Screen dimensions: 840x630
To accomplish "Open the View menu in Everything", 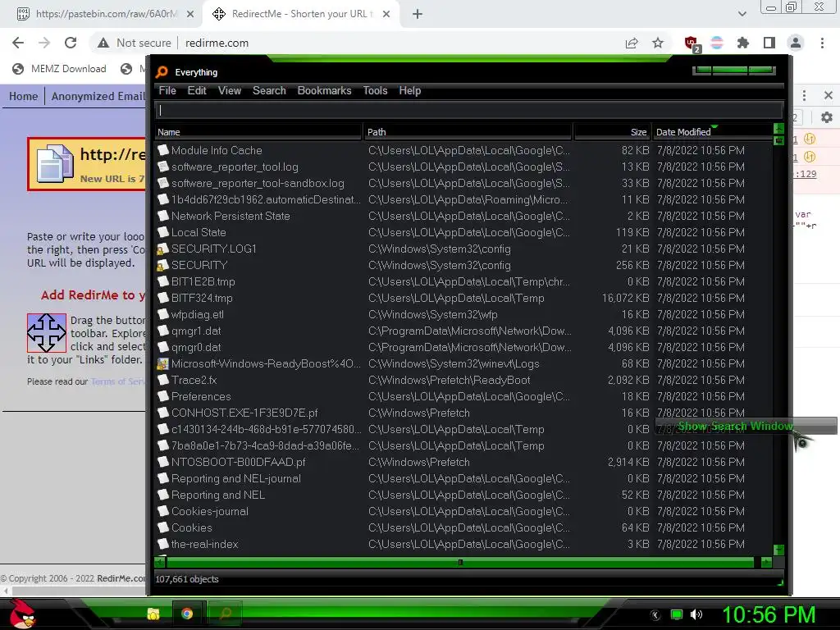I will coord(230,90).
